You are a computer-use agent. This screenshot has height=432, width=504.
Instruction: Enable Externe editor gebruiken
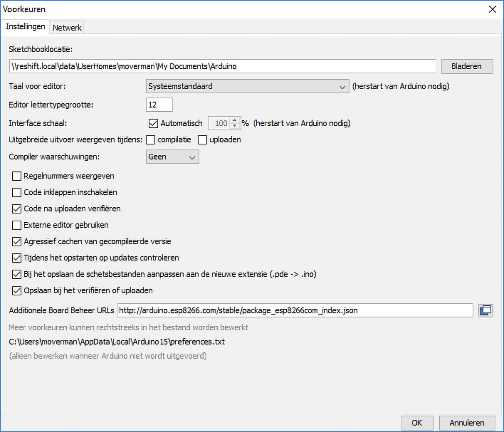16,225
